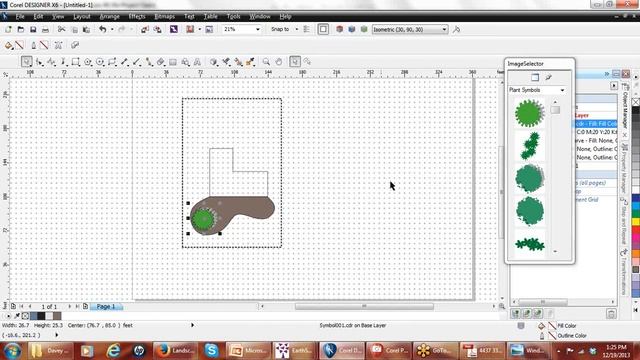The width and height of the screenshot is (640, 360).
Task: Open the Windows Start menu
Action: 13,351
